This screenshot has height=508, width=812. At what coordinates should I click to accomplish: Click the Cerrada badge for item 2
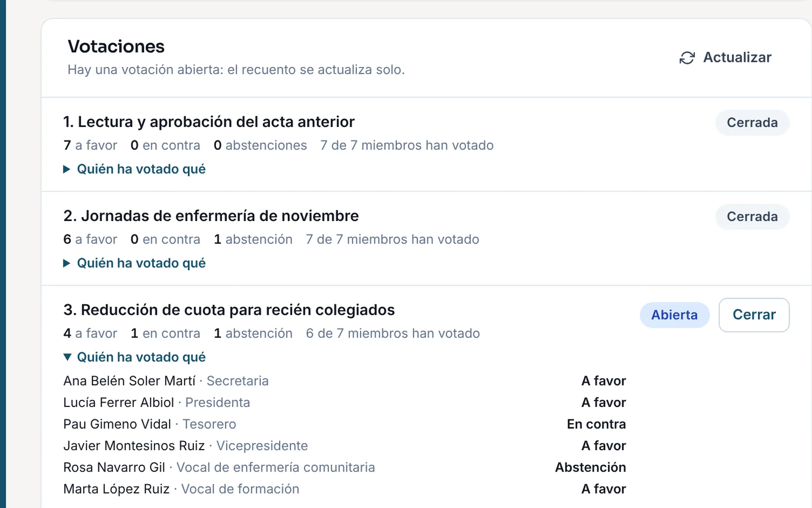tap(752, 216)
